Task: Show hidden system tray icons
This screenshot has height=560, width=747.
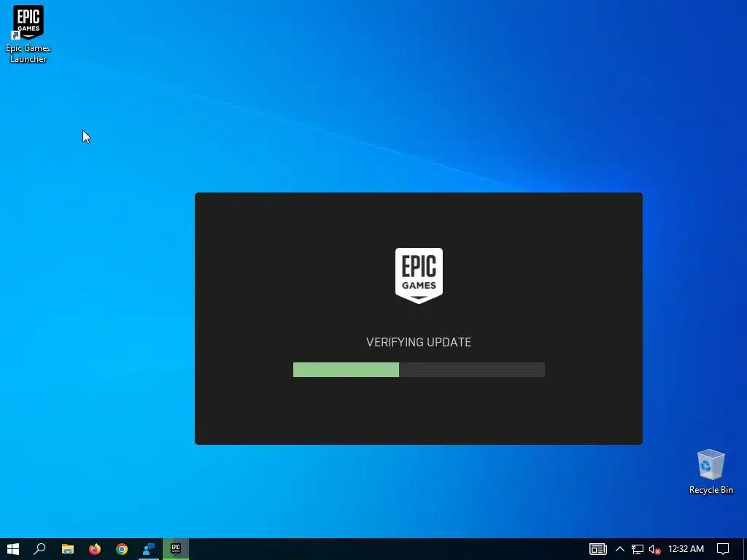Action: [x=620, y=549]
